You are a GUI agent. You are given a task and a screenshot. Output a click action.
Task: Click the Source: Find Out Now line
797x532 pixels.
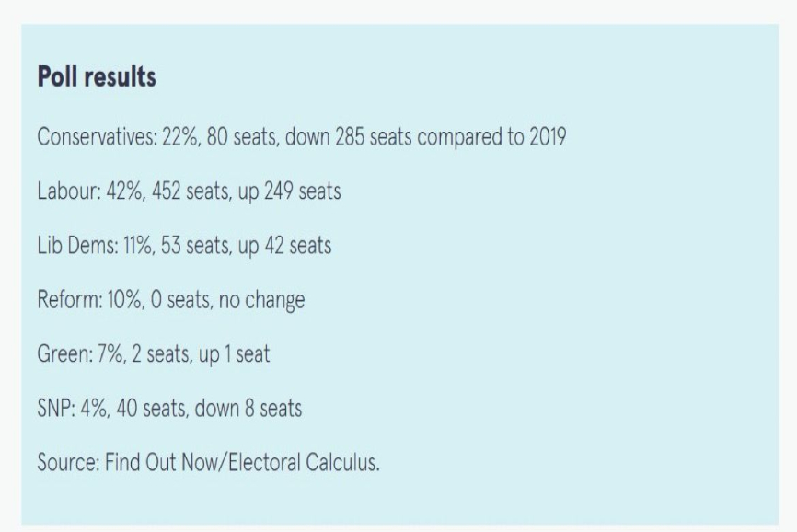click(208, 463)
